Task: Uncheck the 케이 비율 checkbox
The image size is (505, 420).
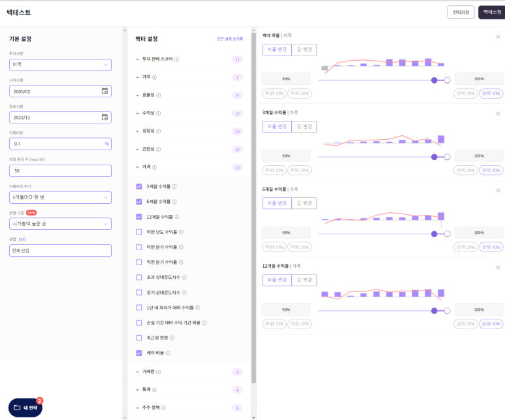Action: pos(138,353)
